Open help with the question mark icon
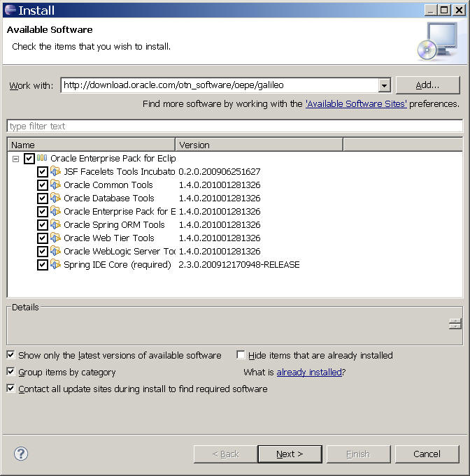The image size is (470, 476). [x=21, y=454]
